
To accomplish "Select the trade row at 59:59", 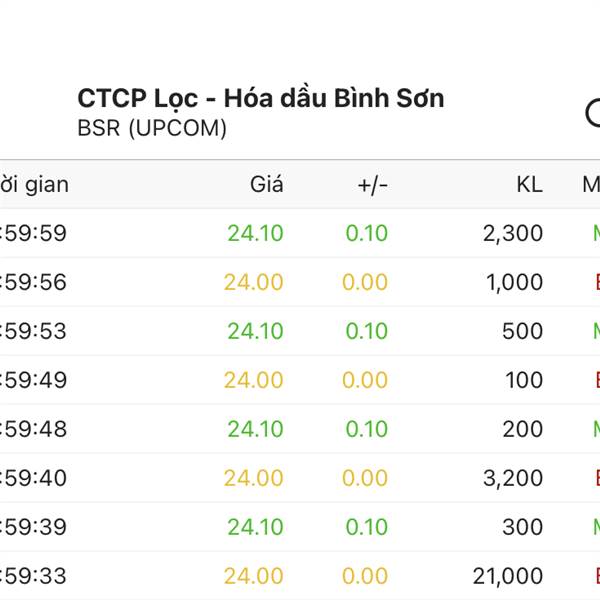I will 300,233.
